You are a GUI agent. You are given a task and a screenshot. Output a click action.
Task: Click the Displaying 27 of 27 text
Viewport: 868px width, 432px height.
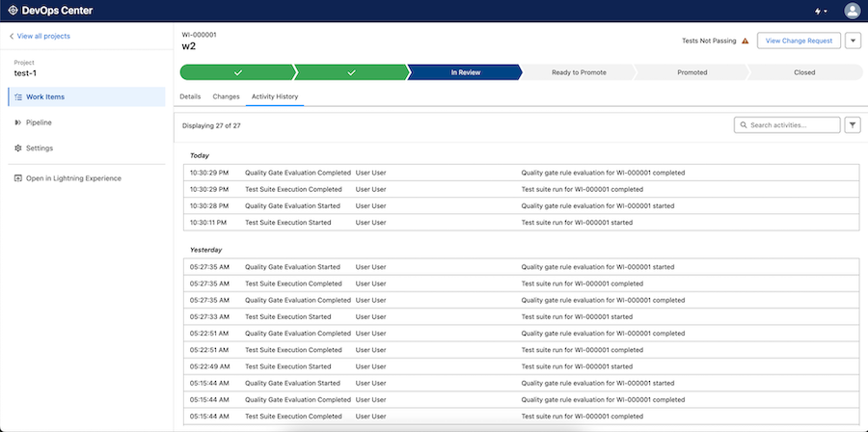coord(211,126)
